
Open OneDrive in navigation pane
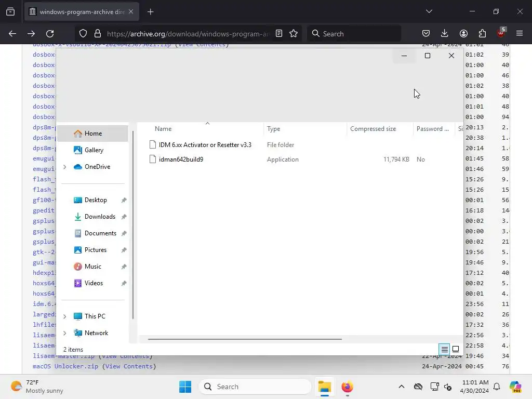(x=92, y=167)
